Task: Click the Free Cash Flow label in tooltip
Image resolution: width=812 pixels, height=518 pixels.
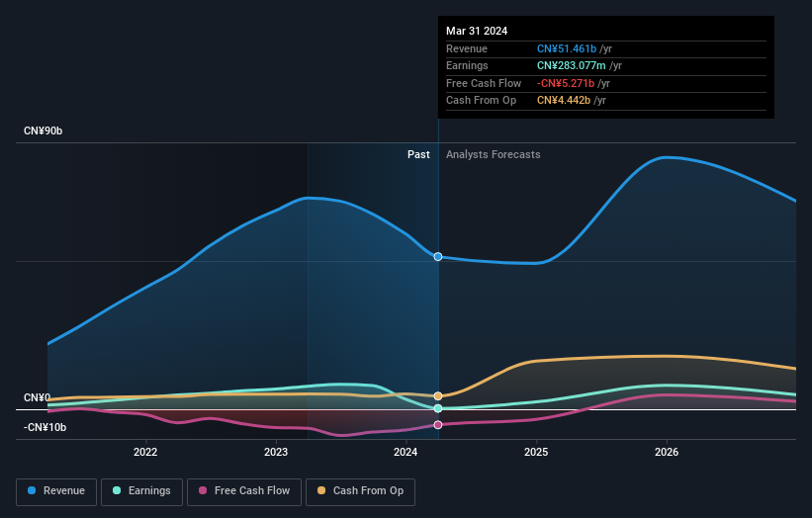Action: click(484, 83)
